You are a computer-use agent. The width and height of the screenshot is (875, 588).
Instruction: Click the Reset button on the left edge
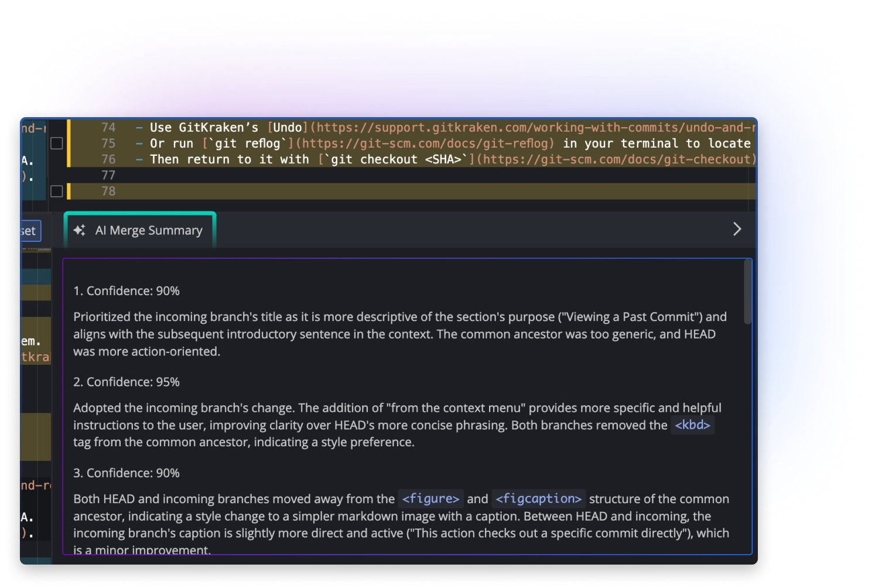point(28,230)
